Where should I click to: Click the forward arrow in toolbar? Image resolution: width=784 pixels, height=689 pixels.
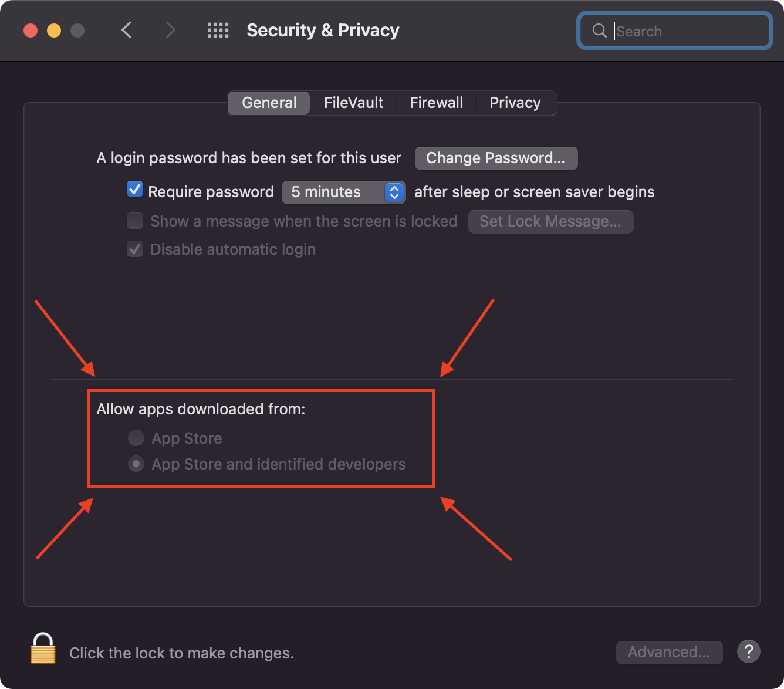170,30
